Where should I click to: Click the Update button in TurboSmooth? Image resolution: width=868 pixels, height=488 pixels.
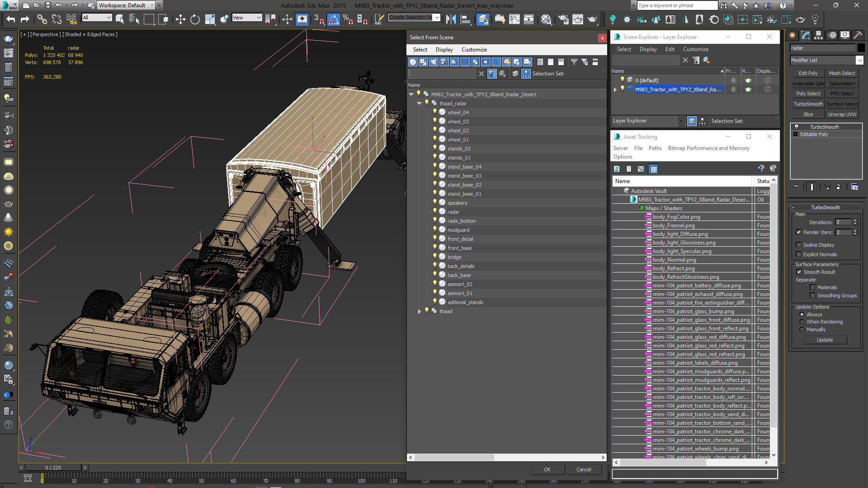[825, 340]
